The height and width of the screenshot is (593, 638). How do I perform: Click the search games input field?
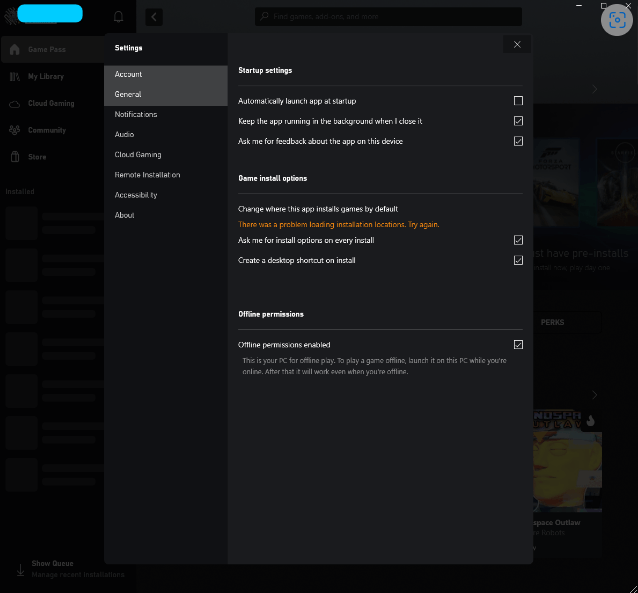[389, 17]
